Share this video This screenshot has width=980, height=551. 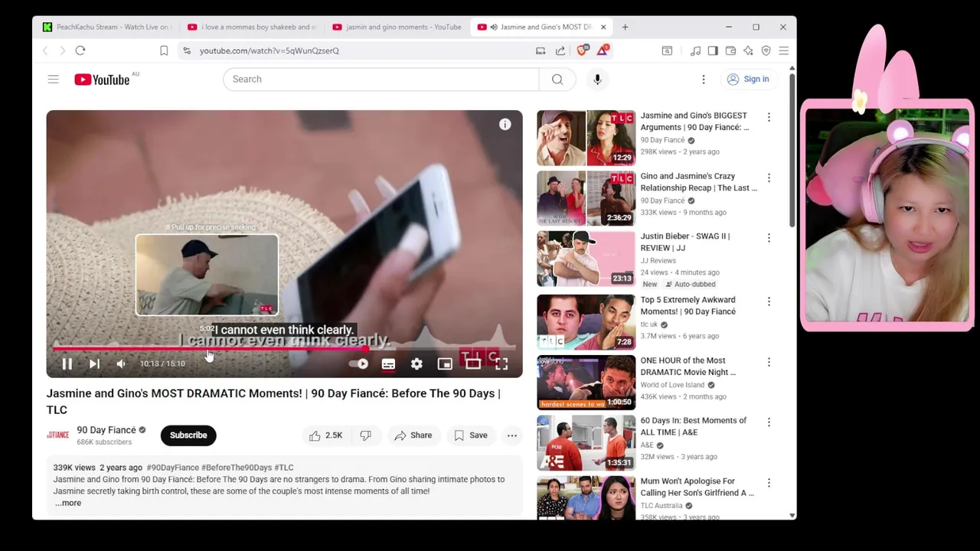click(413, 435)
